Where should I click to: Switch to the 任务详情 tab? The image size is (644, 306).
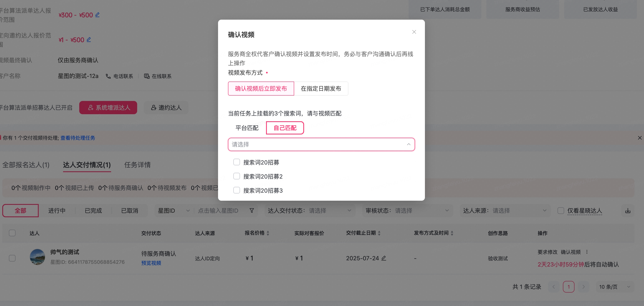point(137,165)
